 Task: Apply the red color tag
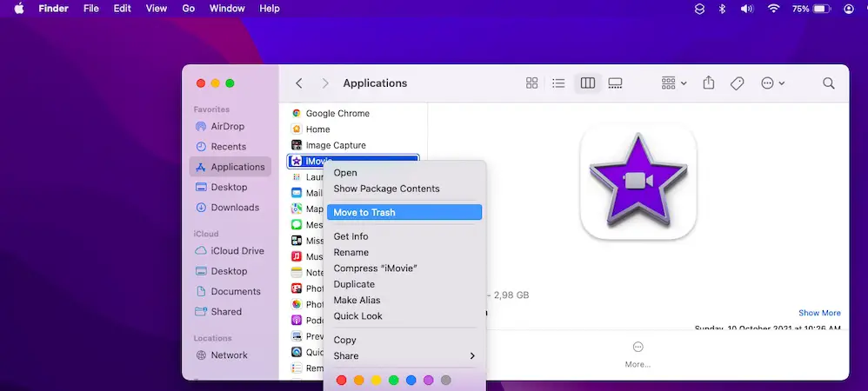tap(341, 380)
